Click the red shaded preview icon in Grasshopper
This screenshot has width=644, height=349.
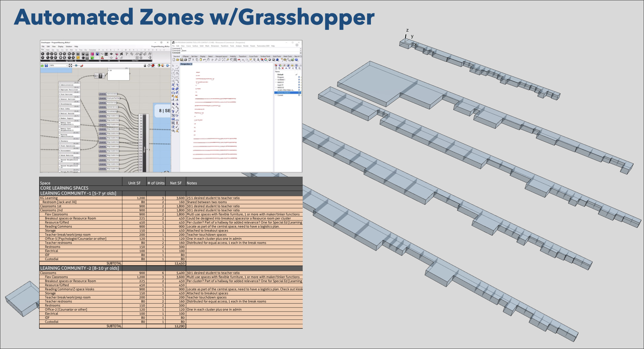coord(153,66)
